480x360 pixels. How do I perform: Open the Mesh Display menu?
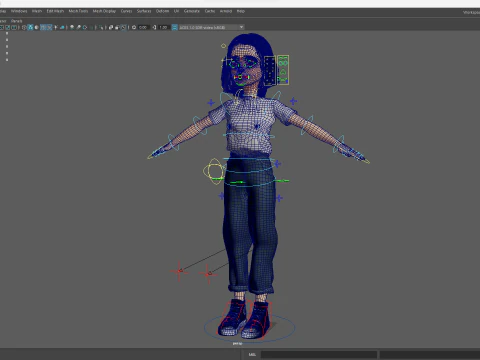104,11
